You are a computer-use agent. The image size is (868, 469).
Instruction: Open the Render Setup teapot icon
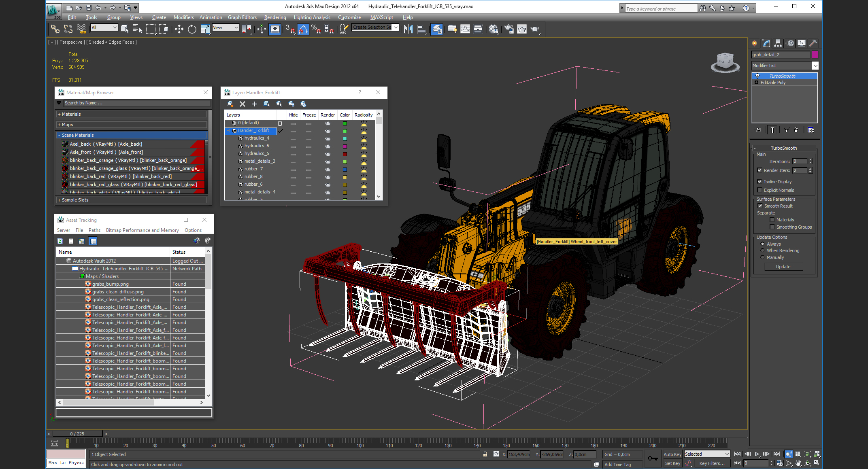tap(509, 29)
